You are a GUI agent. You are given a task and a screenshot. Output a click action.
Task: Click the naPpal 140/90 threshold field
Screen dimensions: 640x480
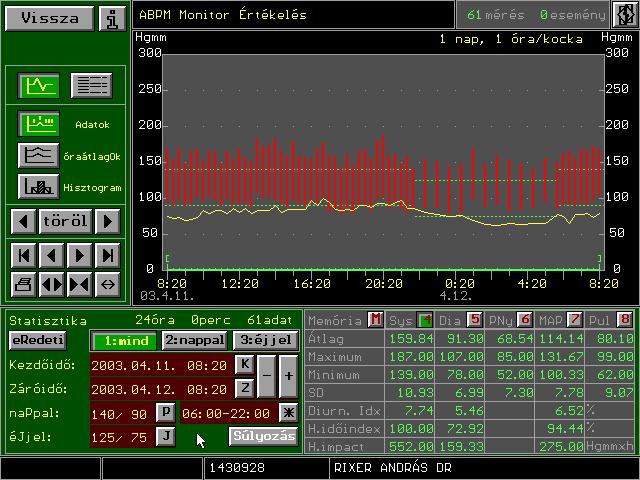click(x=122, y=413)
